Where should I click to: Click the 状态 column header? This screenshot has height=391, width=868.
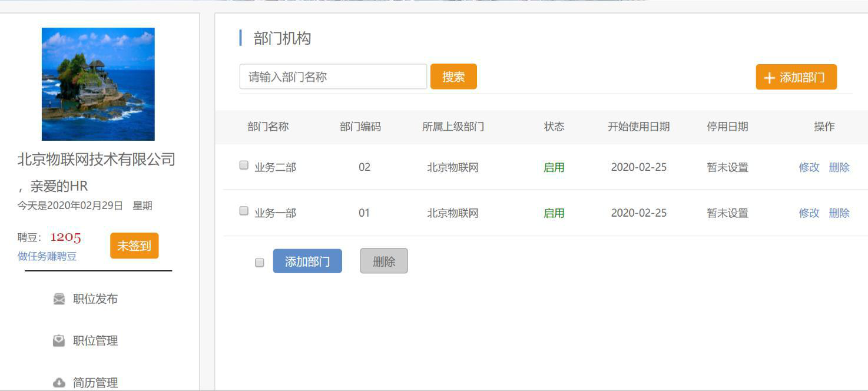pos(554,127)
